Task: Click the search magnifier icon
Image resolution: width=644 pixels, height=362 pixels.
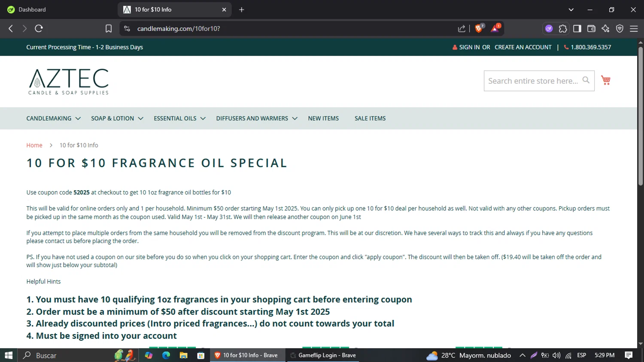Action: click(586, 80)
